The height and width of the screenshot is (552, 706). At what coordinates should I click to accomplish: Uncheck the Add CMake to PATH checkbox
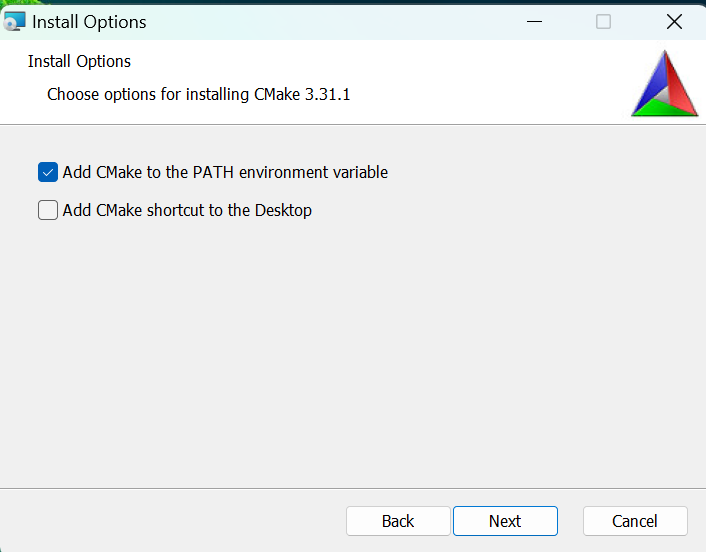coord(48,172)
